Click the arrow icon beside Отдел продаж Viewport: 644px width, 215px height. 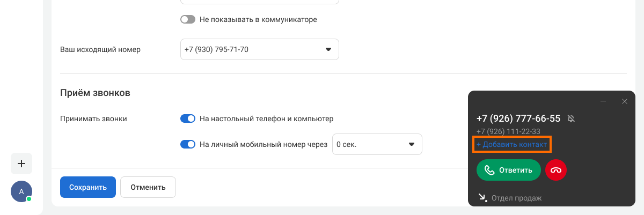point(482,197)
